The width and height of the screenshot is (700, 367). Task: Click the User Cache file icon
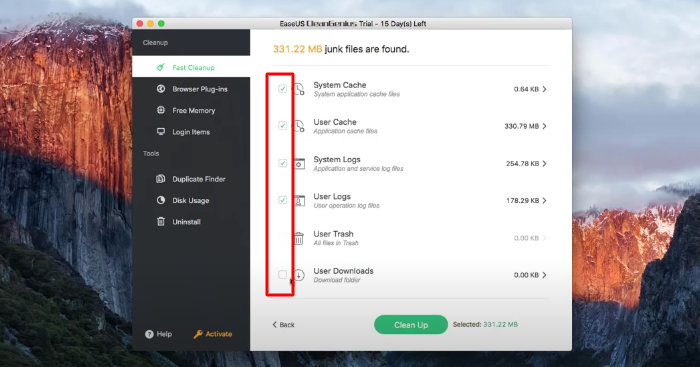click(299, 126)
